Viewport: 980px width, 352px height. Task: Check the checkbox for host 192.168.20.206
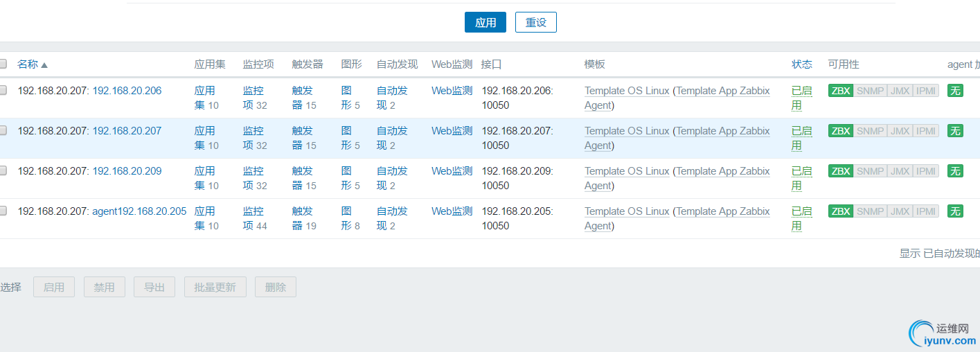coord(3,90)
